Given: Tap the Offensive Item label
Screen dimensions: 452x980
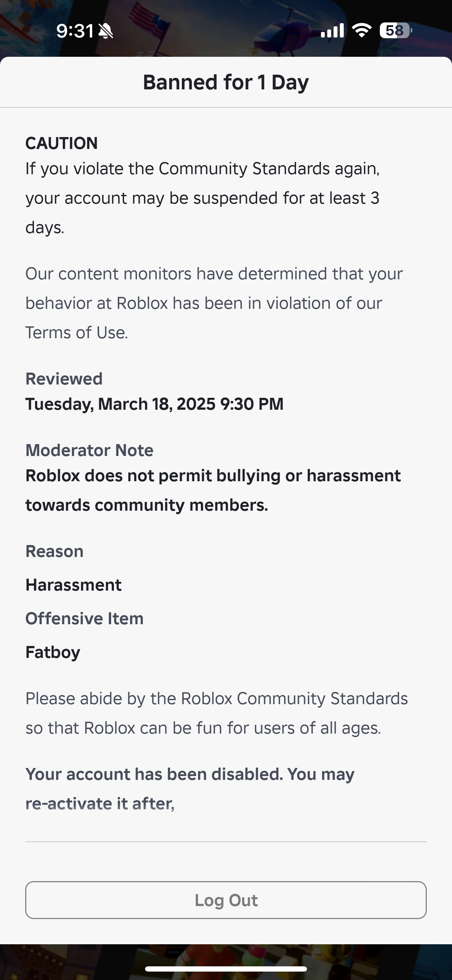Looking at the screenshot, I should [84, 618].
